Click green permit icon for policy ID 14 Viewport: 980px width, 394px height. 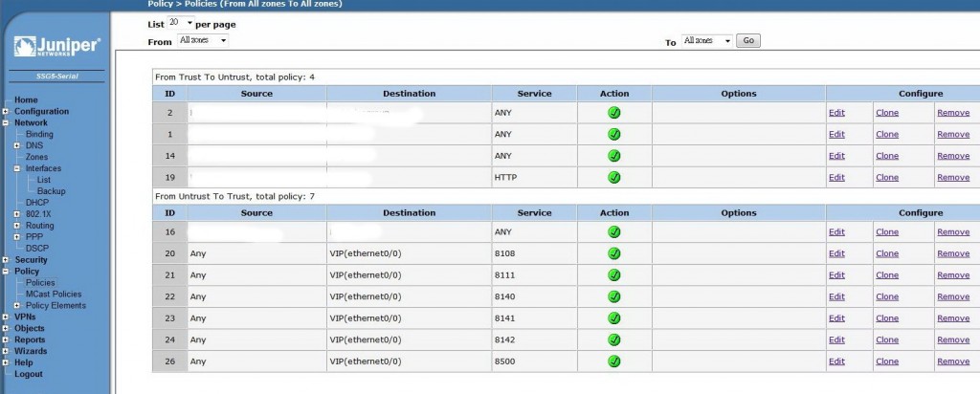(613, 156)
